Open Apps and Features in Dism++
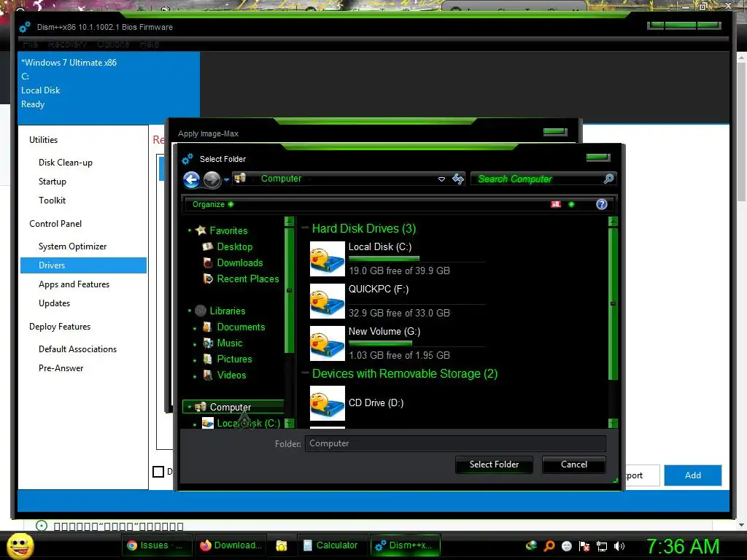 point(74,284)
